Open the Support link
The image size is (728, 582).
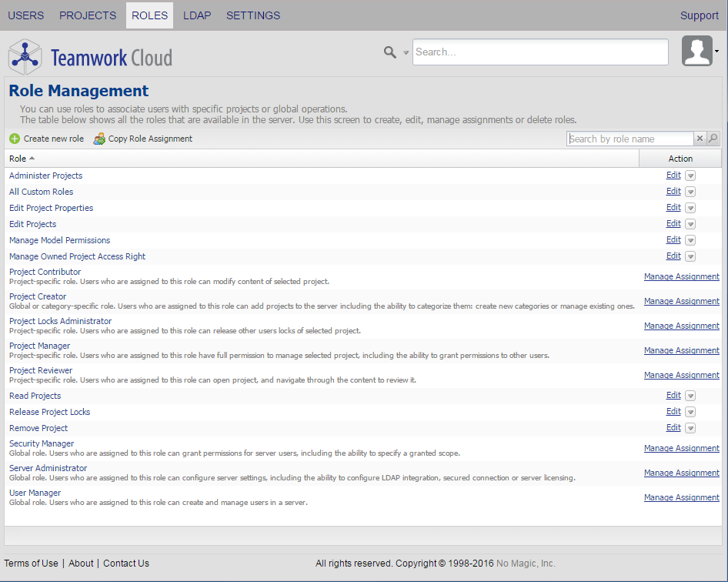pyautogui.click(x=699, y=15)
